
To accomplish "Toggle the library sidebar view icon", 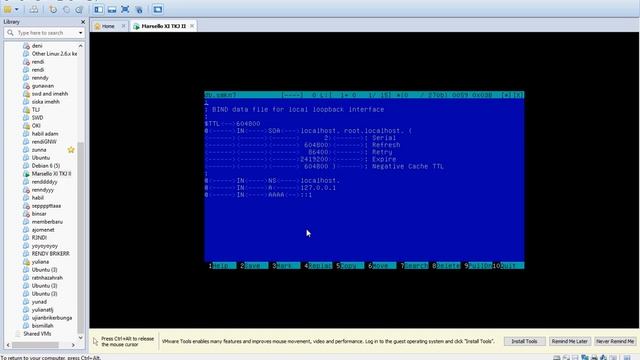I will coord(98,9).
